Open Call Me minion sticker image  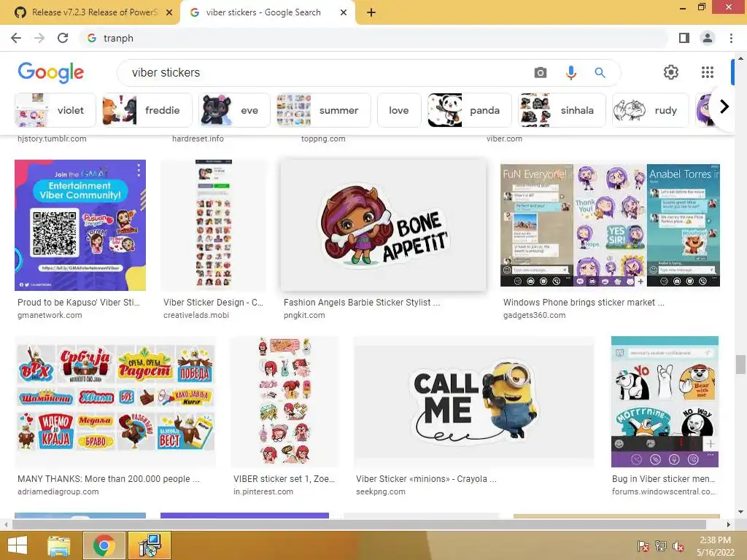coord(474,402)
